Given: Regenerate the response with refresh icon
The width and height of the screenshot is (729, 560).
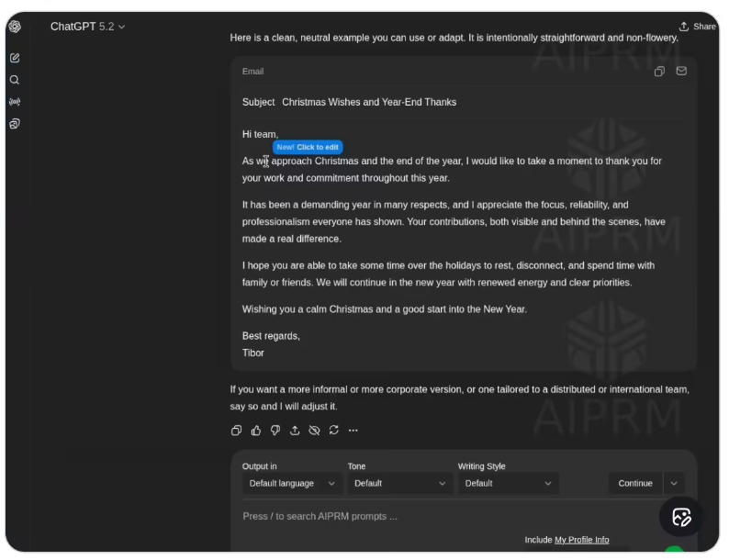Looking at the screenshot, I should pyautogui.click(x=333, y=431).
